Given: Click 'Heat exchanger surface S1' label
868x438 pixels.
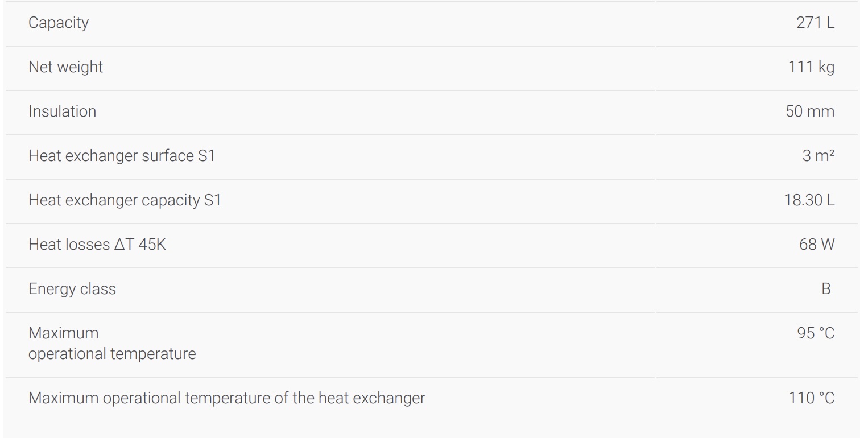Looking at the screenshot, I should [121, 156].
